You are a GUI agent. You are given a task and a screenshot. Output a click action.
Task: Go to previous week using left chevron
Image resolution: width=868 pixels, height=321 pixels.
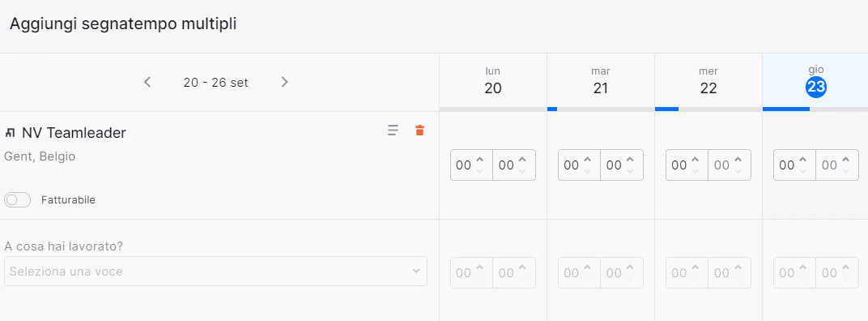coord(147,82)
